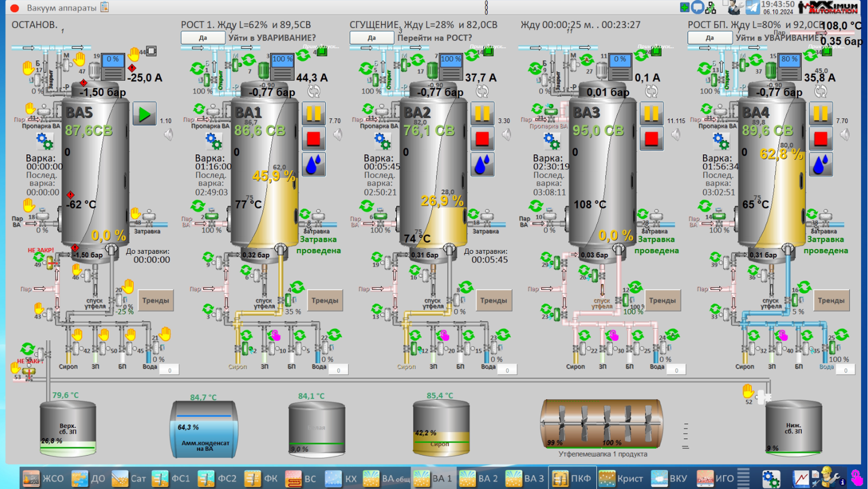This screenshot has height=489, width=868.
Task: Confirm Да for Уйти в УВАРИВАНИЕ on BA1
Action: 203,38
